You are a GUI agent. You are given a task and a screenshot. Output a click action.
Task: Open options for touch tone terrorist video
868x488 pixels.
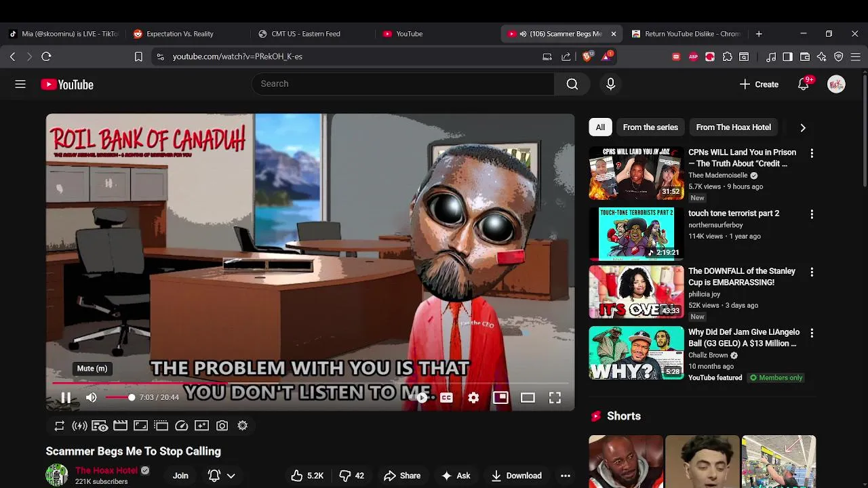pos(812,214)
